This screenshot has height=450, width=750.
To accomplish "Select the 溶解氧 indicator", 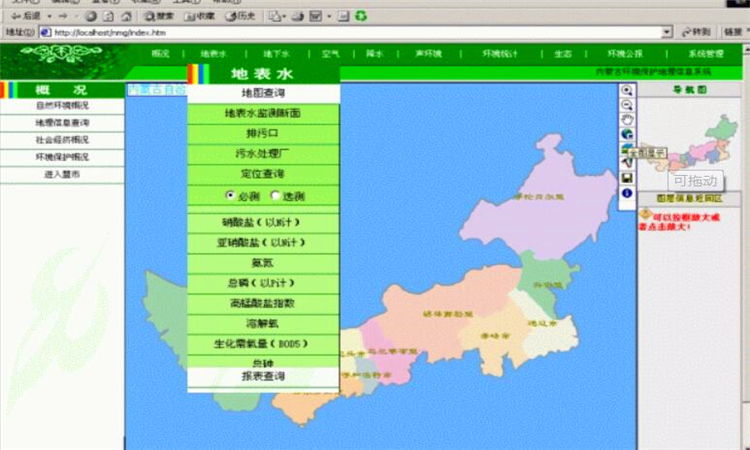I will point(264,324).
